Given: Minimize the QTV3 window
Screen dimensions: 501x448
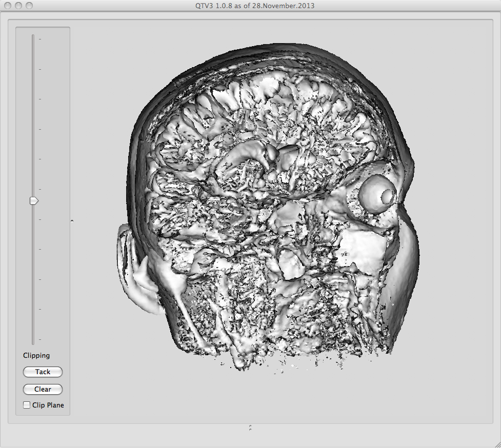Looking at the screenshot, I should tap(18, 6).
